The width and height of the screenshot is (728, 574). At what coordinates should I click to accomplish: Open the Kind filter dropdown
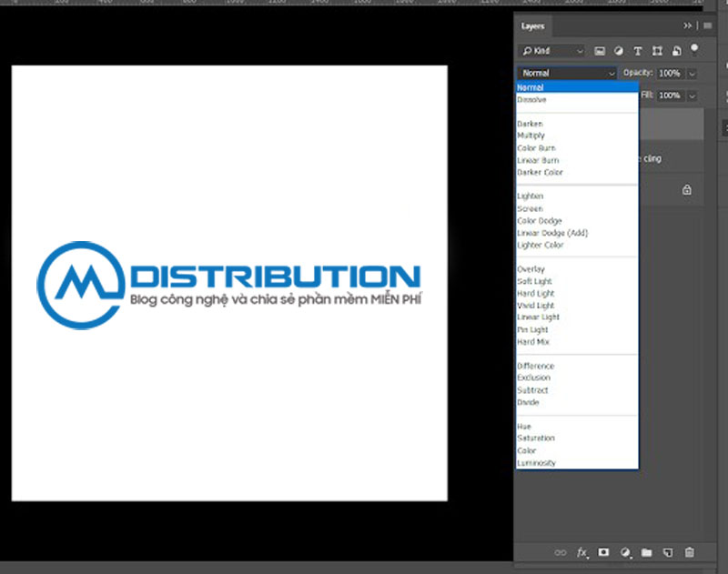click(552, 51)
